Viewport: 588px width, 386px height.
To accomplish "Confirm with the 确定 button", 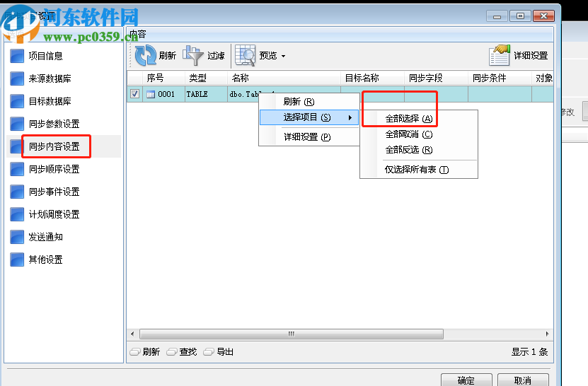I will tap(466, 380).
